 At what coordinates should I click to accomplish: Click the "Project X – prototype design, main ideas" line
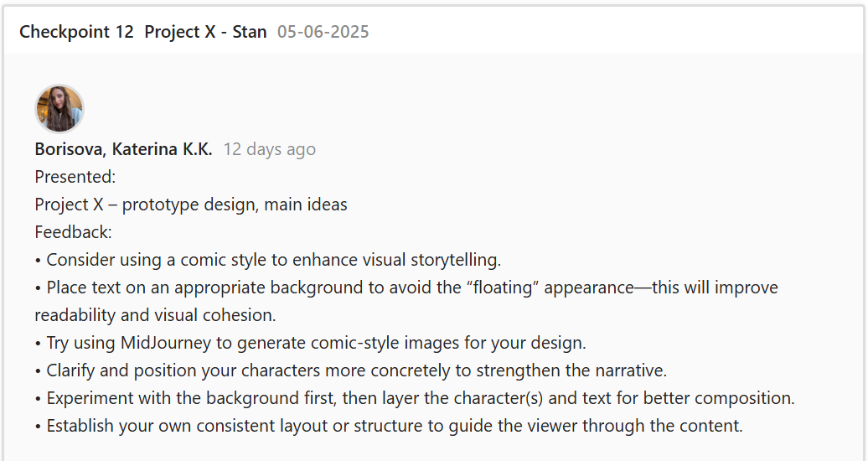[191, 205]
